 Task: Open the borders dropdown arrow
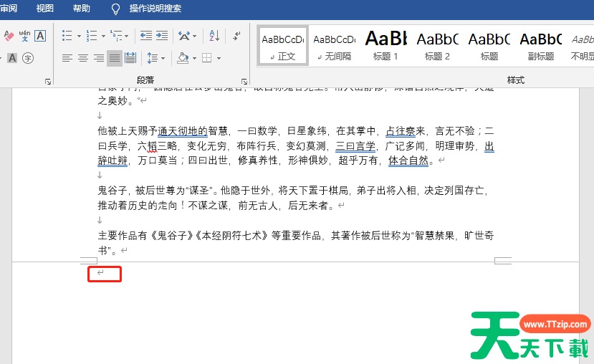[x=219, y=58]
